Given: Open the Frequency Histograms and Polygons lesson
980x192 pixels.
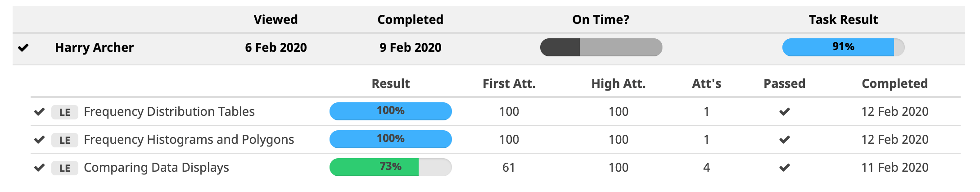Looking at the screenshot, I should 189,140.
